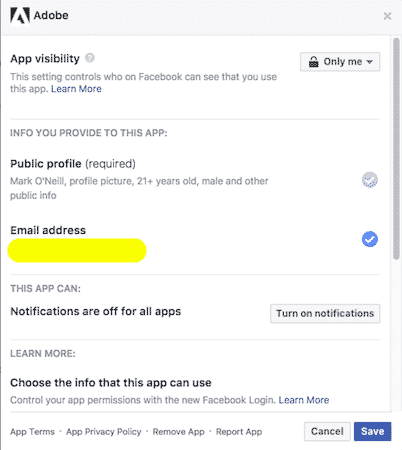Screen dimensions: 402x450
Task: Open Learn More under App visibility
Action: 76,89
